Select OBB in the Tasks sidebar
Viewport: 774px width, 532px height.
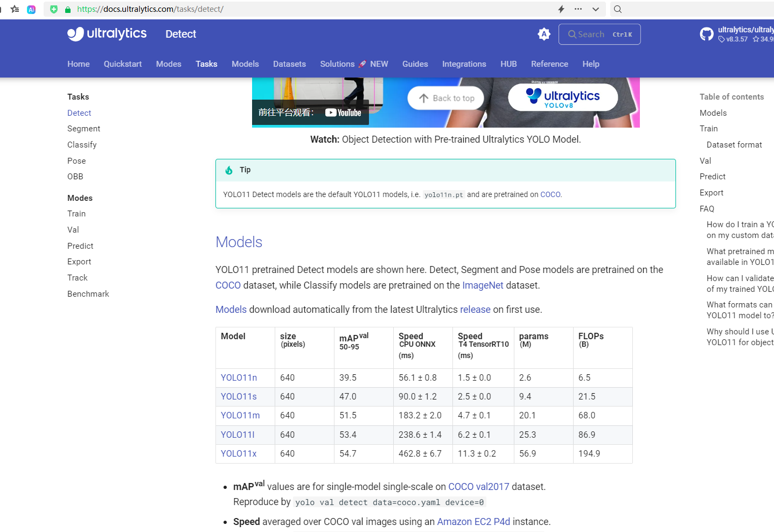click(75, 177)
